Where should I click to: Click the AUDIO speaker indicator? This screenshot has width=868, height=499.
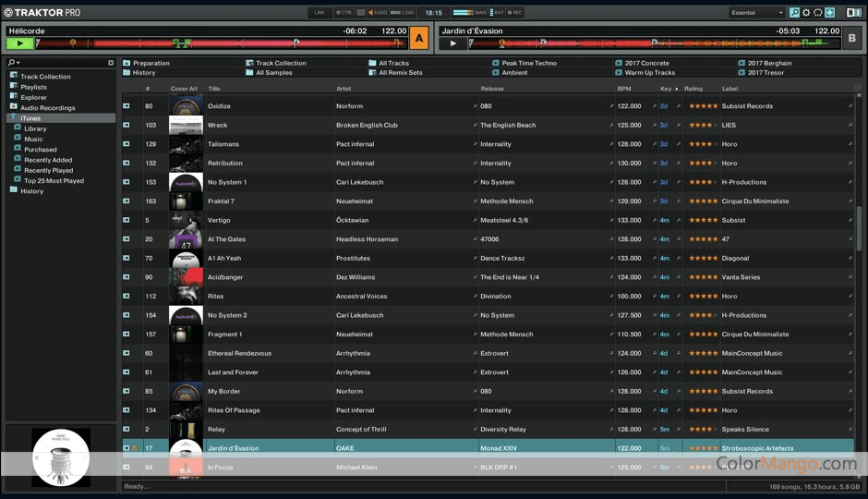tap(378, 12)
